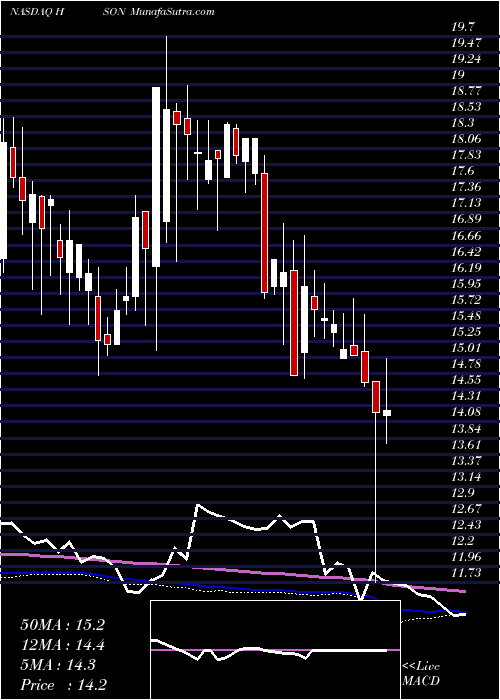Click the long red candle falling from 17.6

[264, 233]
